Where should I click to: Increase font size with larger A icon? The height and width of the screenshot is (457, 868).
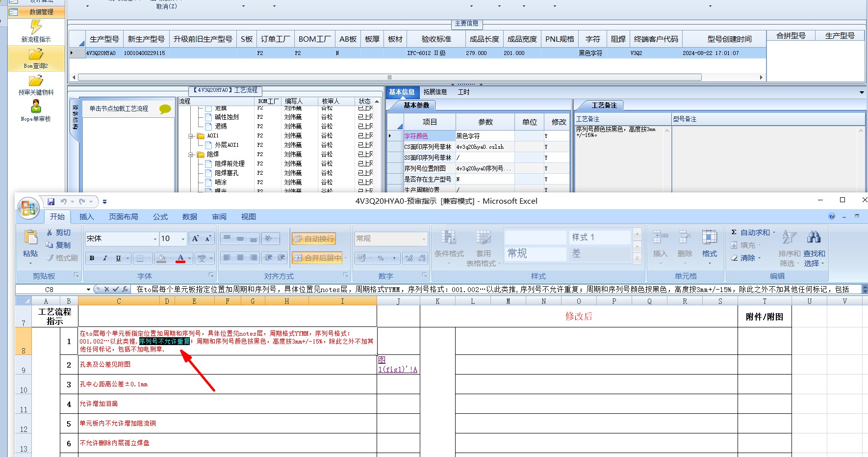[x=195, y=239]
